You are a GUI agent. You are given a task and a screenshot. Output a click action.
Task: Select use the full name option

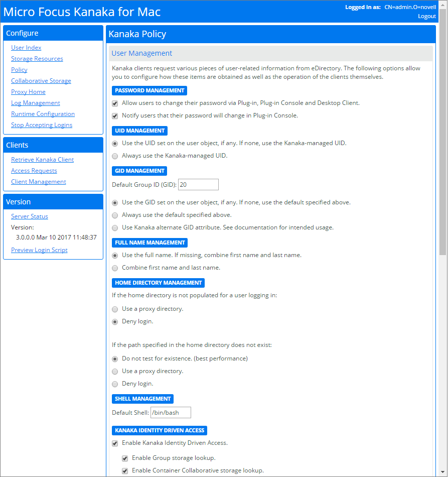tap(115, 256)
